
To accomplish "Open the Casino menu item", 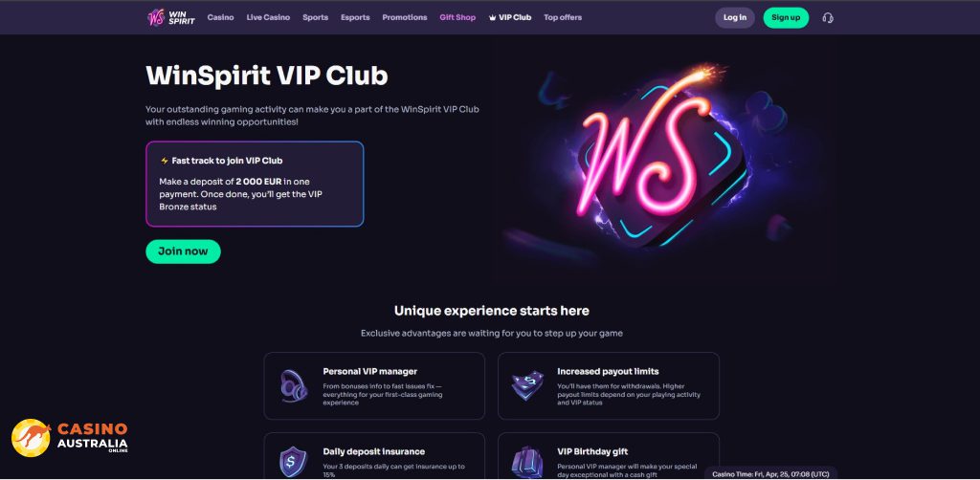I will point(221,17).
